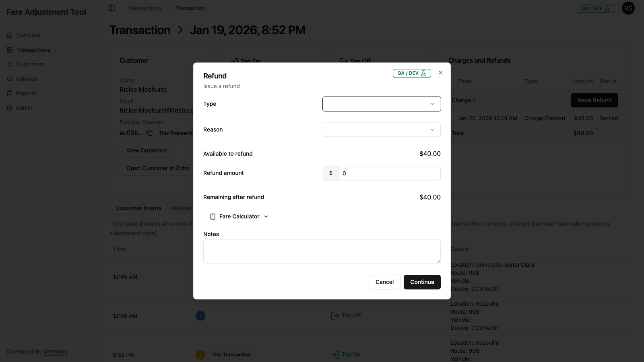Click the Continue button in the Refund dialog

[x=422, y=282]
